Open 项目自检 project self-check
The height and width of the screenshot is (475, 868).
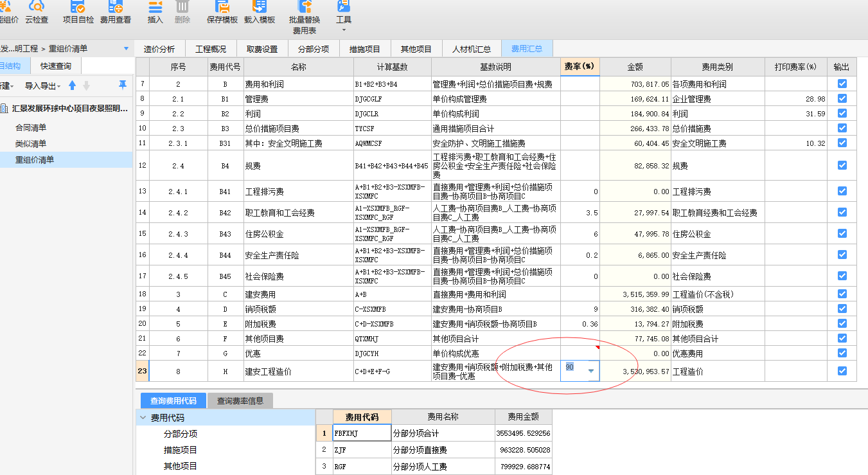click(x=78, y=13)
